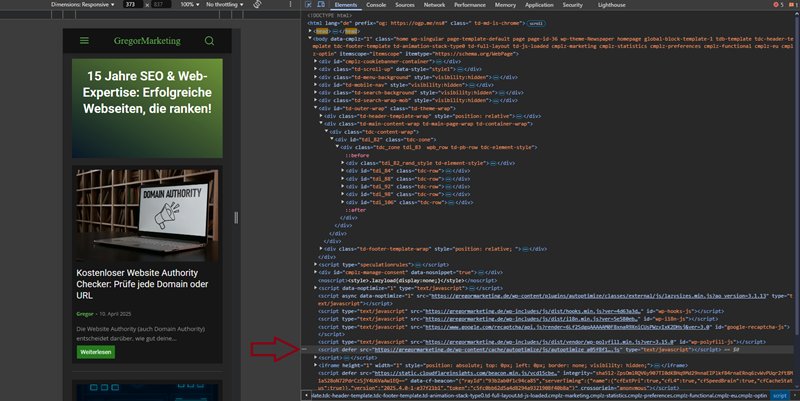
Task: Open the google recaptcha api.js link
Action: pyautogui.click(x=568, y=327)
